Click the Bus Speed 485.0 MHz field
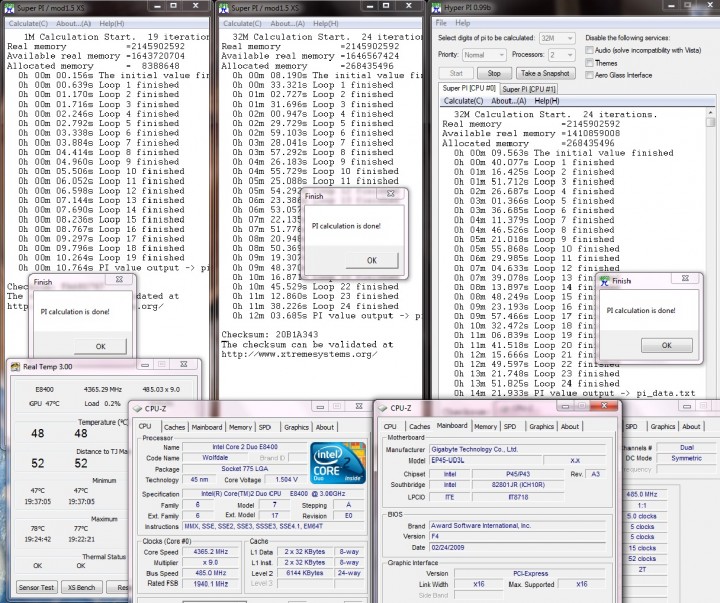 (211, 573)
